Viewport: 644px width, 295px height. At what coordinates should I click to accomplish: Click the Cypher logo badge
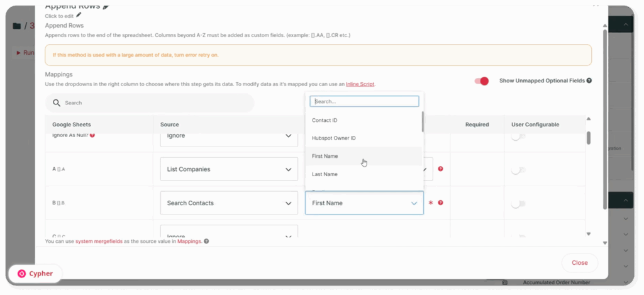(36, 274)
